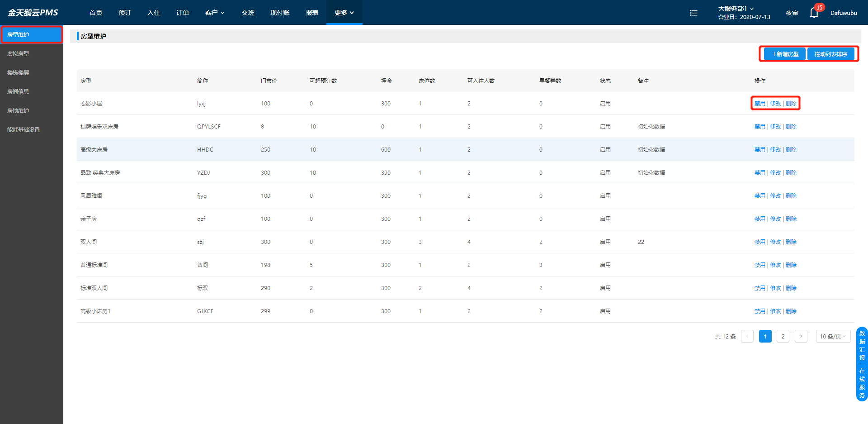
Task: Select the GJXCF abbreviation cell
Action: (205, 311)
